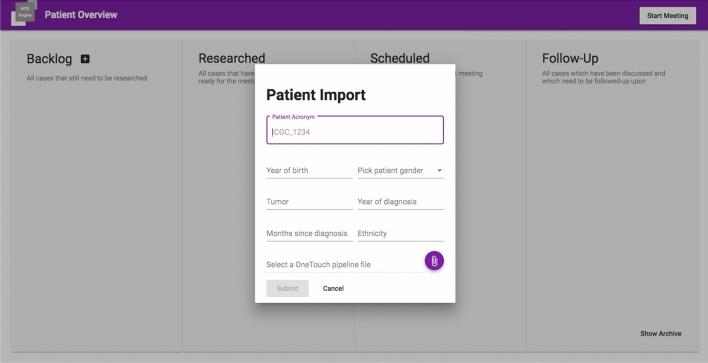708x363 pixels.
Task: Click the Researched column heading
Action: pos(232,58)
